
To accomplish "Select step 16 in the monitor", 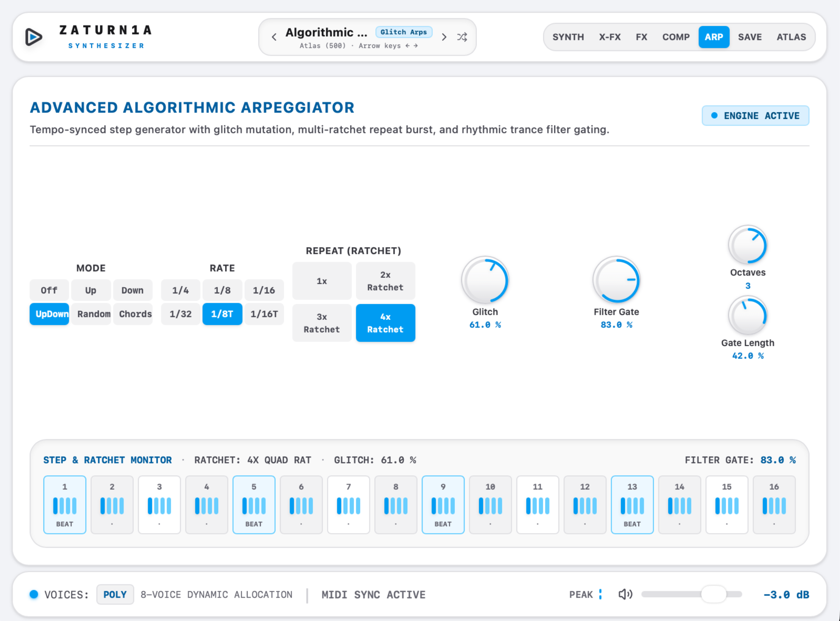I will [774, 505].
